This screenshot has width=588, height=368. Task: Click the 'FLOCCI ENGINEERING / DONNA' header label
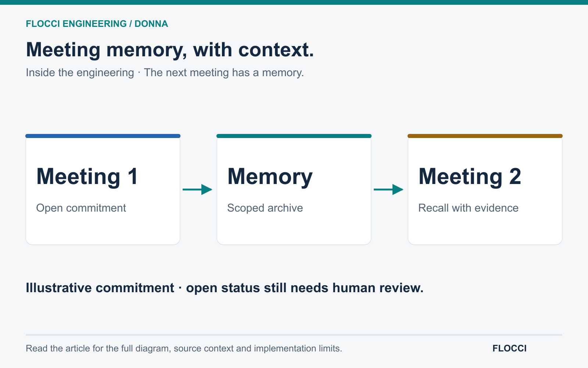(x=97, y=24)
